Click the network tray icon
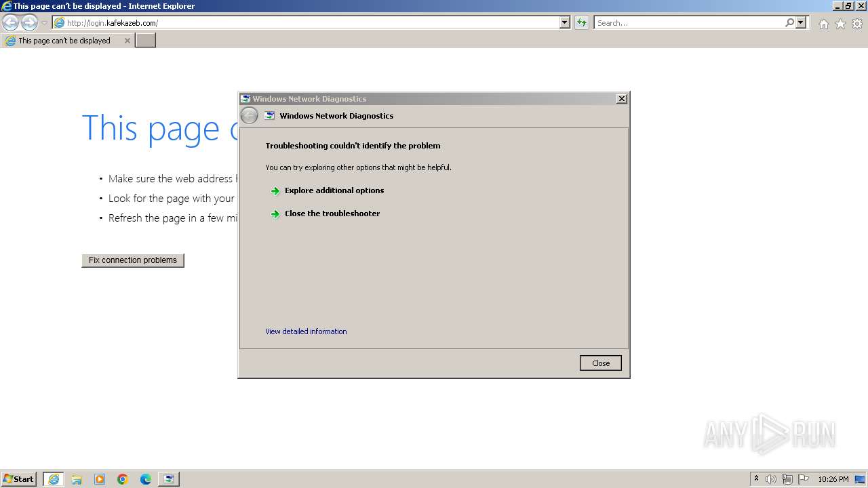 (x=787, y=479)
